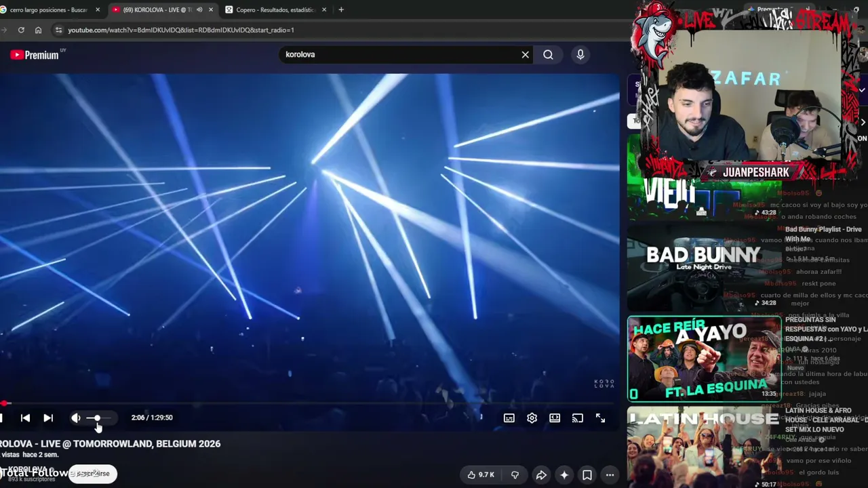Switch to the Copero Resultados tab
Image resolution: width=868 pixels, height=488 pixels.
click(275, 10)
